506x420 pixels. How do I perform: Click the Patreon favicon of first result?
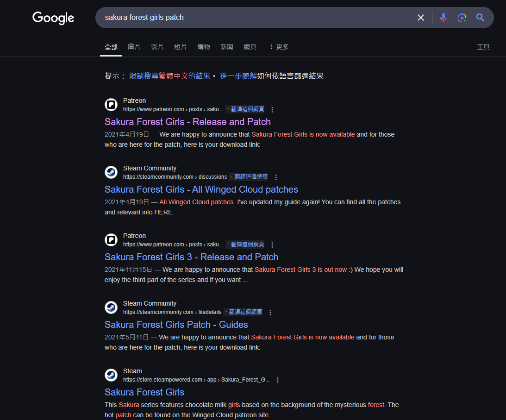point(111,105)
